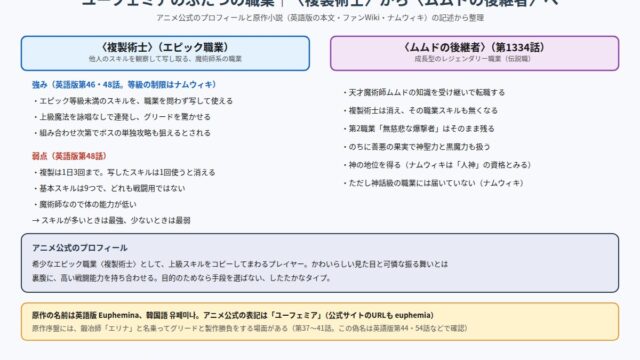Click the caption '他人のスキルを観察して写し取る、魔術師系の職業'
The image size is (640, 360).
tap(165, 59)
